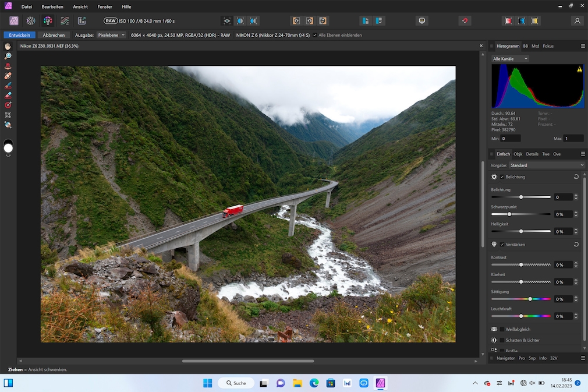The image size is (588, 392).
Task: Enable the Weißabgleich checkbox
Action: click(x=502, y=329)
